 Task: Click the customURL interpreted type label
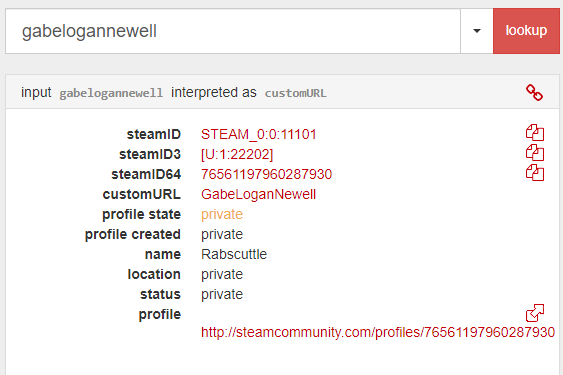pyautogui.click(x=296, y=93)
